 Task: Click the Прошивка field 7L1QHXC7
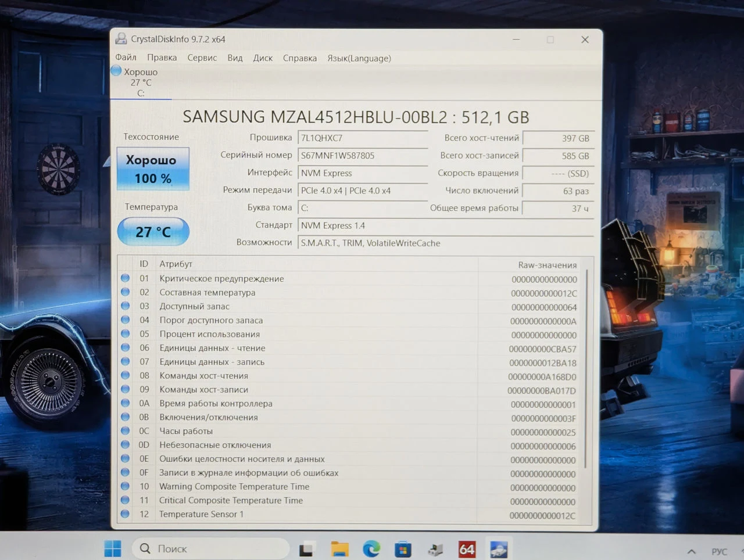pos(363,138)
